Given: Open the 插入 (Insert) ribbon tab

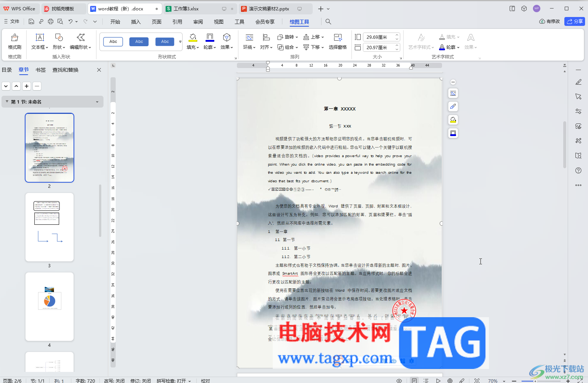Looking at the screenshot, I should (x=136, y=22).
